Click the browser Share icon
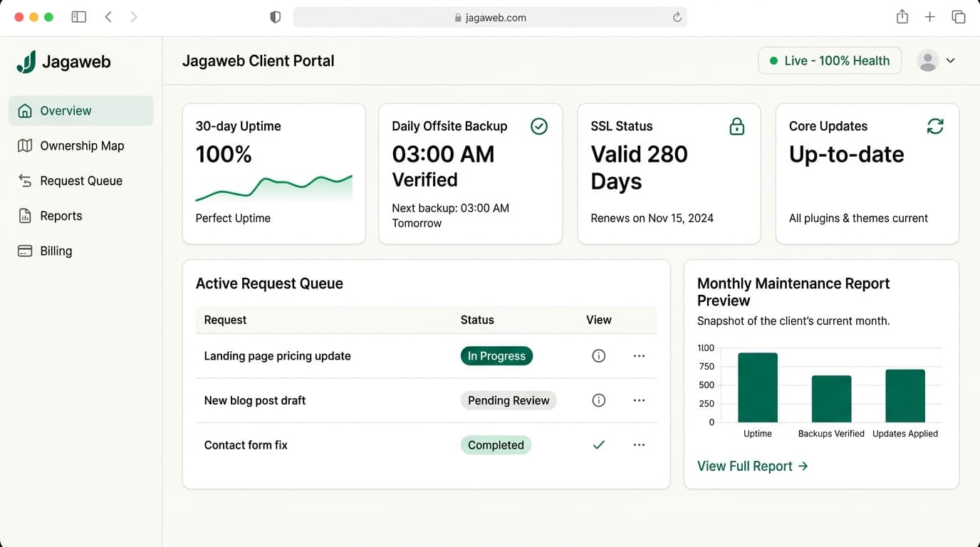This screenshot has height=547, width=980. coord(902,16)
